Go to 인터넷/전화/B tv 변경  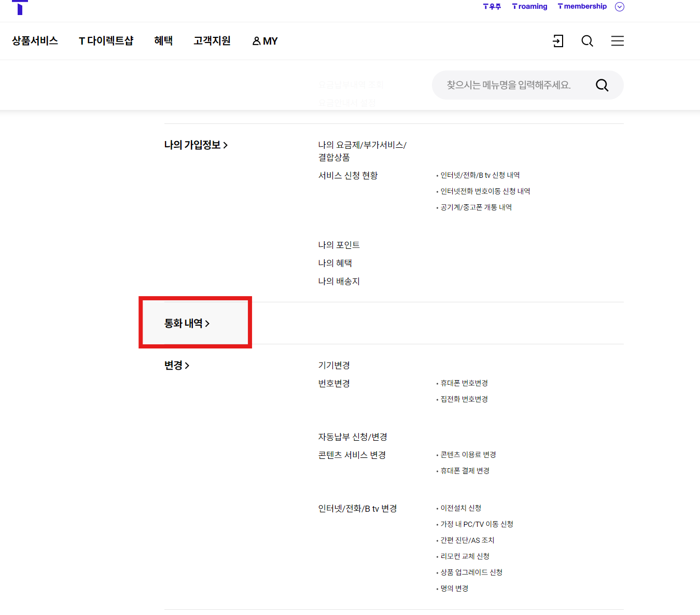(358, 509)
